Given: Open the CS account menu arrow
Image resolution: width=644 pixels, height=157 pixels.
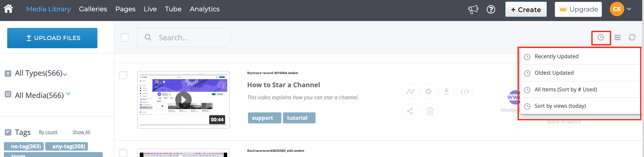Looking at the screenshot, I should pos(629,9).
